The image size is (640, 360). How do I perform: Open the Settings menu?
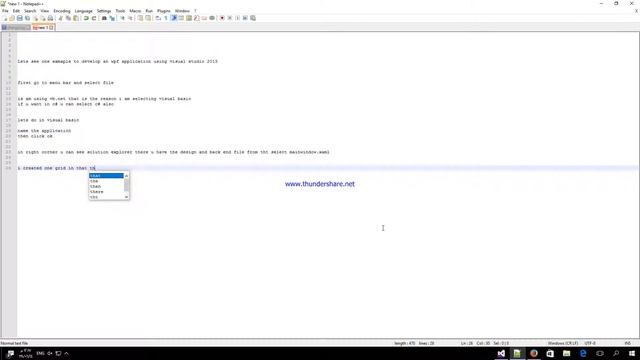pyautogui.click(x=104, y=11)
